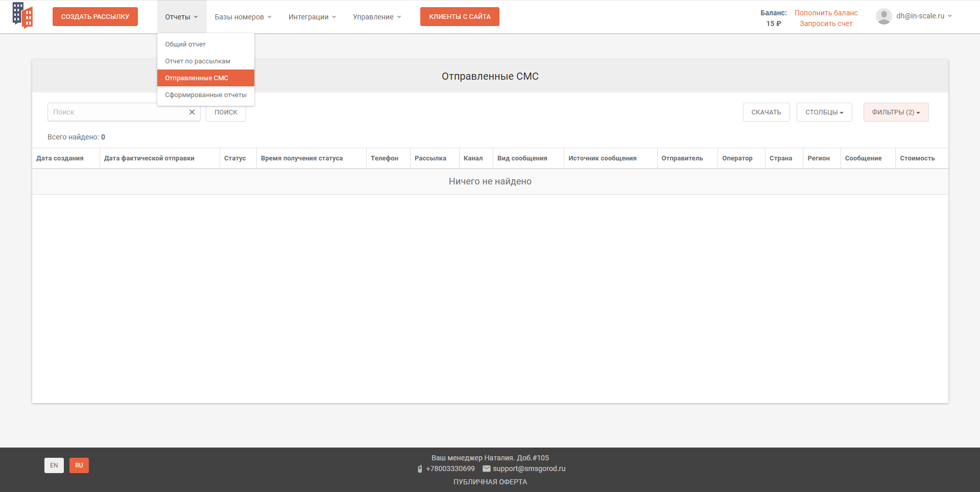
Task: Switch language to RU
Action: point(79,465)
